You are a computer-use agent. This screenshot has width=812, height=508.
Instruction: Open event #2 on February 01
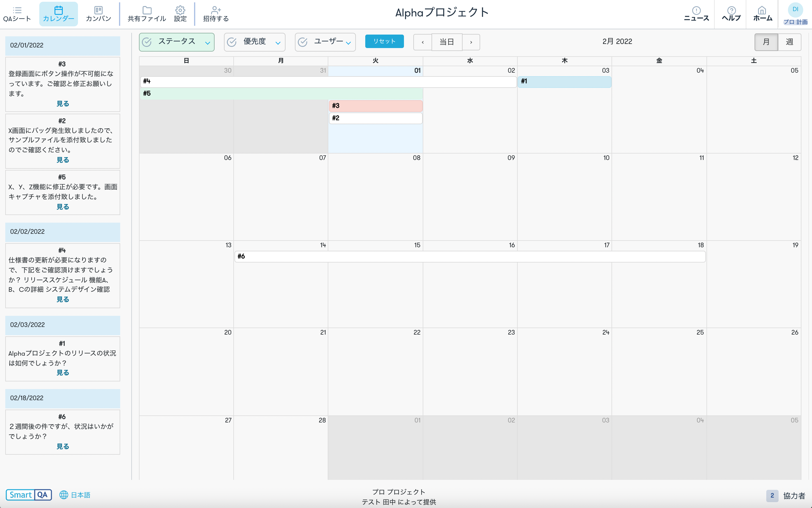376,118
